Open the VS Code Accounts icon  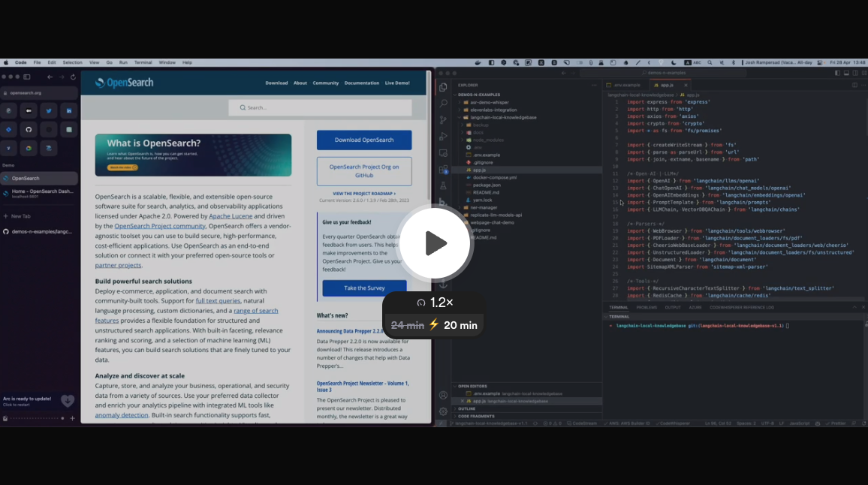(x=444, y=396)
